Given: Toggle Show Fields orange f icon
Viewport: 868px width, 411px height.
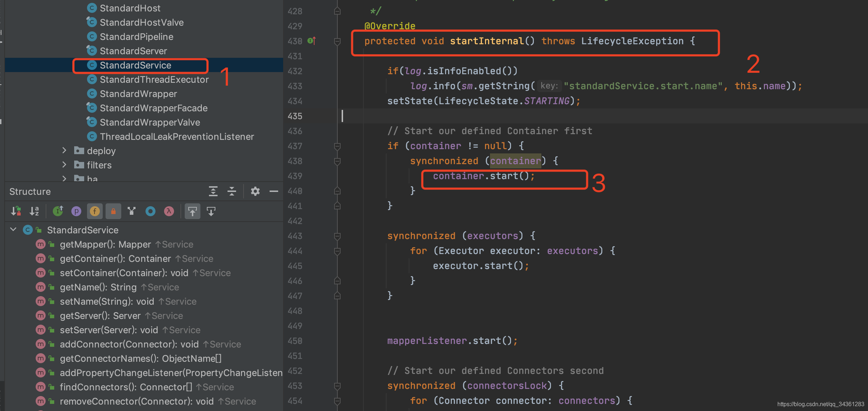Looking at the screenshot, I should click(95, 211).
